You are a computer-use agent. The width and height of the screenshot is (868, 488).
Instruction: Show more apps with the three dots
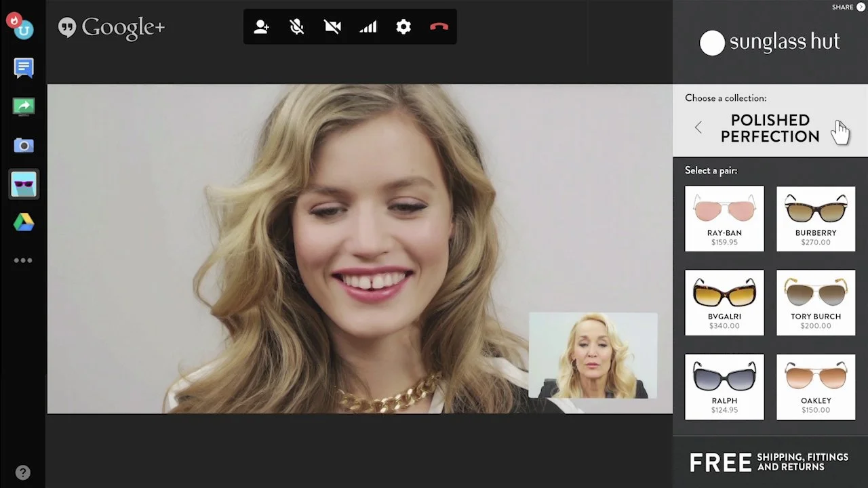[x=23, y=260]
